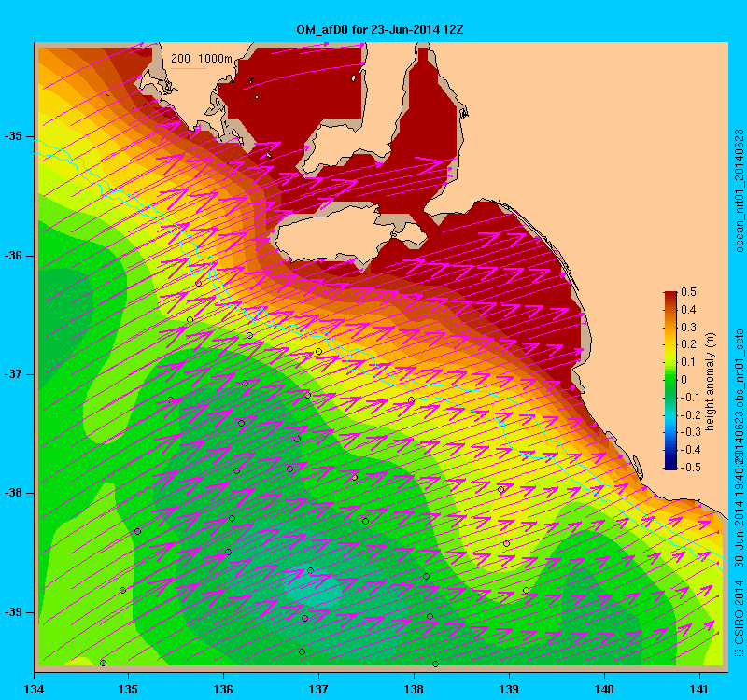Image resolution: width=747 pixels, height=700 pixels.
Task: Click the colorbar value "-0.4"
Action: coord(690,450)
